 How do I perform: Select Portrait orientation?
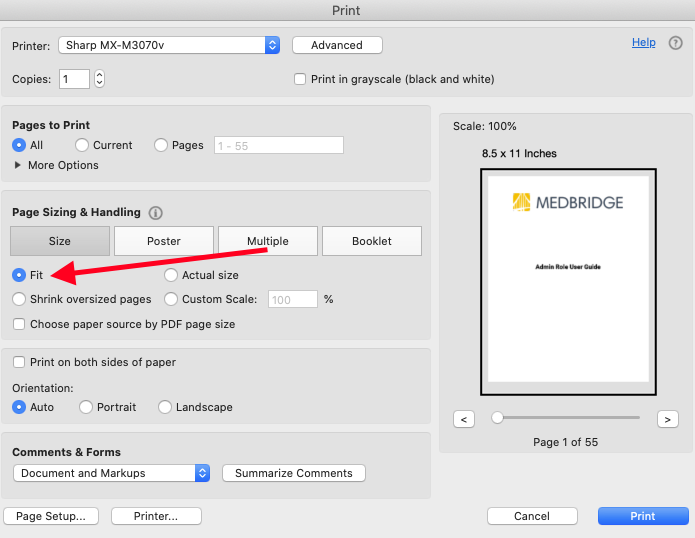tap(86, 407)
